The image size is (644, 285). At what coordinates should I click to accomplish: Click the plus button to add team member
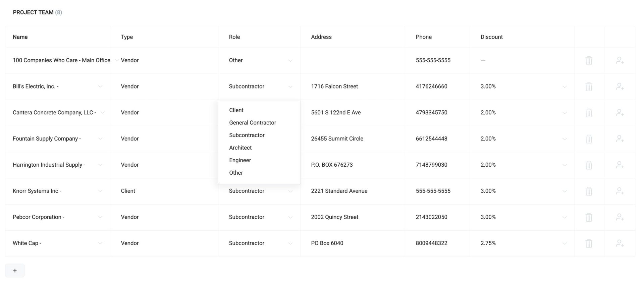coord(15,271)
